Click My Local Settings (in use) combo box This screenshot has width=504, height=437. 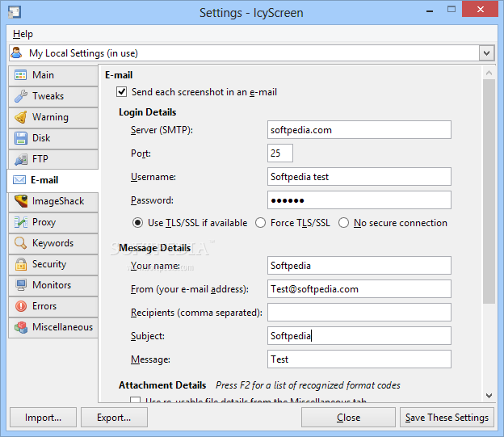(252, 53)
